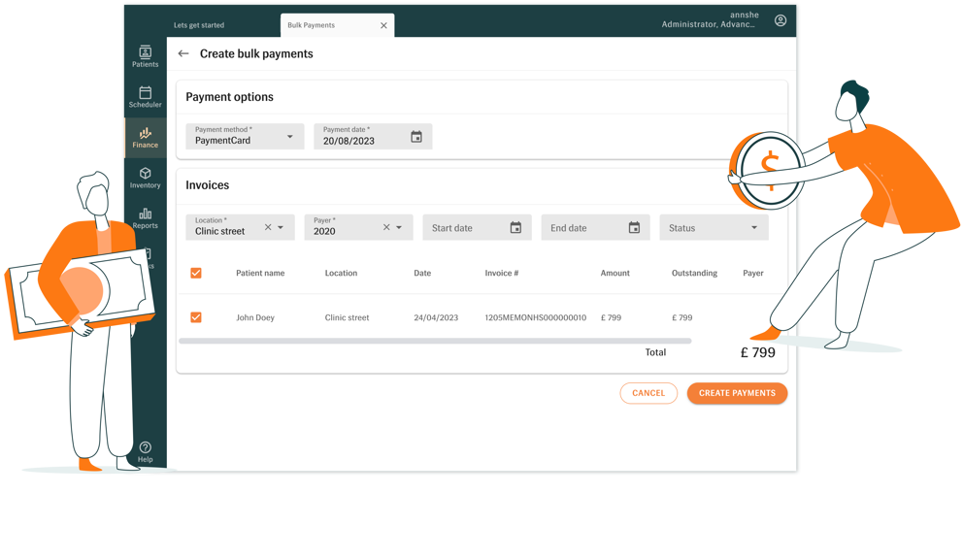Open the Start date calendar icon
Viewport: 963px width, 560px height.
(x=515, y=227)
